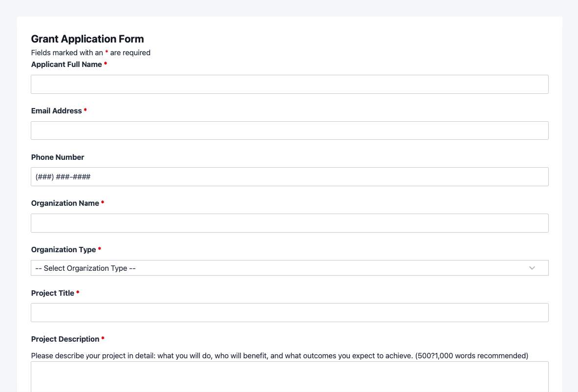Click the "Phone Number" label
This screenshot has height=392, width=578.
[58, 157]
